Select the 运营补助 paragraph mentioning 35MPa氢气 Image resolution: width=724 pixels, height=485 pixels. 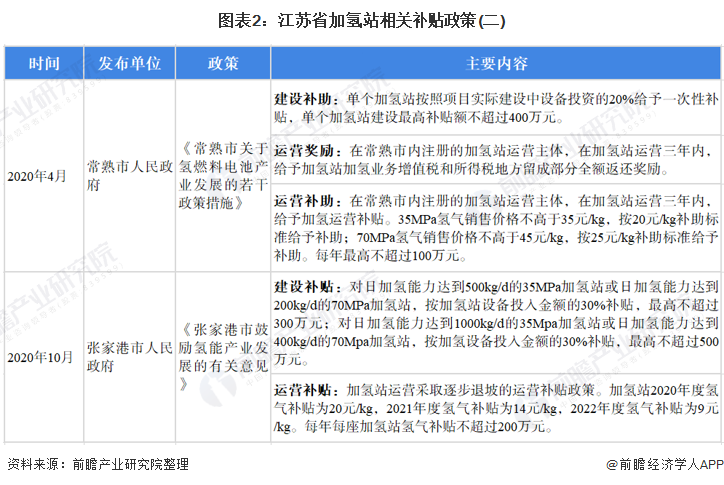tap(496, 227)
